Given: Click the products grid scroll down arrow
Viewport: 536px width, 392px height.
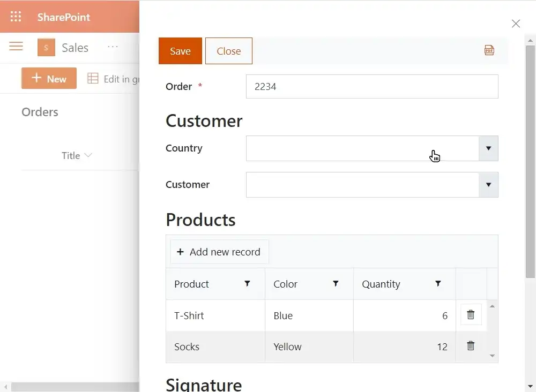Looking at the screenshot, I should 492,356.
